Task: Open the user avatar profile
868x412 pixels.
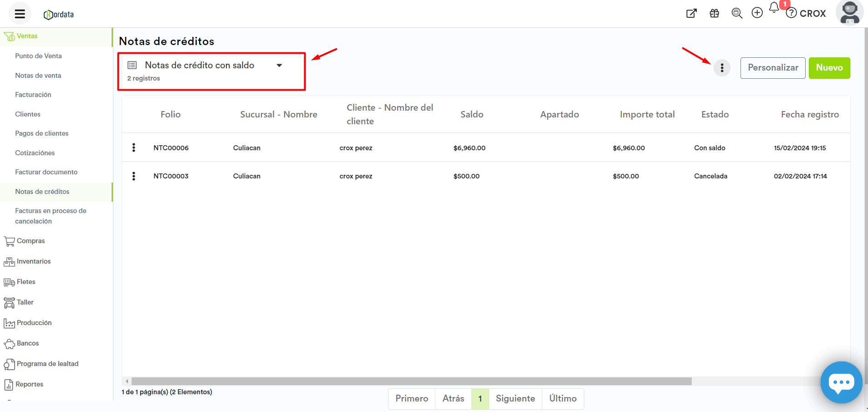Action: (x=849, y=13)
